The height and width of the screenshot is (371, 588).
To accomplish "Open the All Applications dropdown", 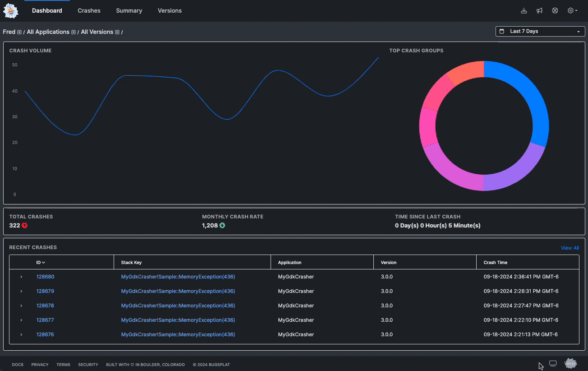I will 73,32.
